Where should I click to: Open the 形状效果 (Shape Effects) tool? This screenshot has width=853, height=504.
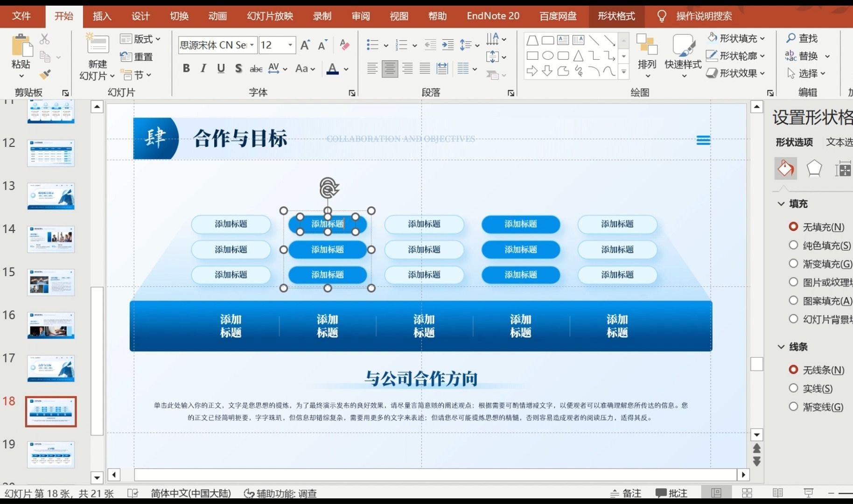click(735, 73)
